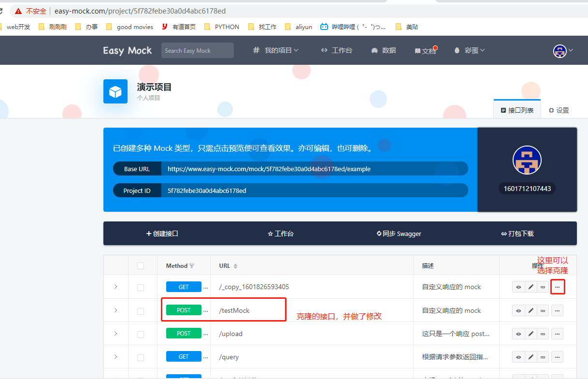Copy link of /query interface
Image resolution: width=588 pixels, height=381 pixels.
[x=543, y=356]
